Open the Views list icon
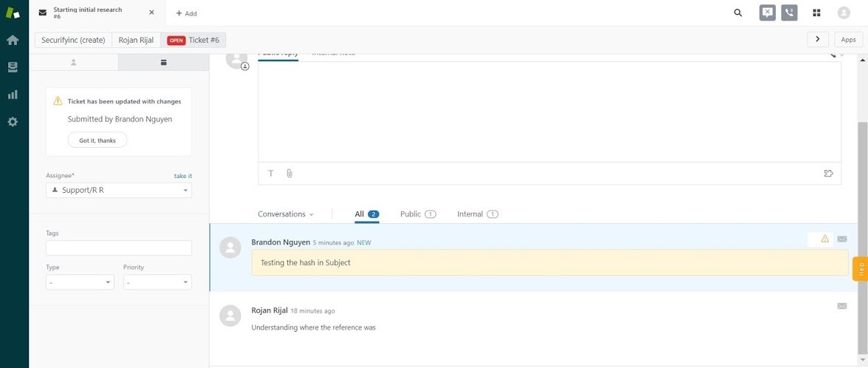The image size is (868, 368). coord(13,67)
